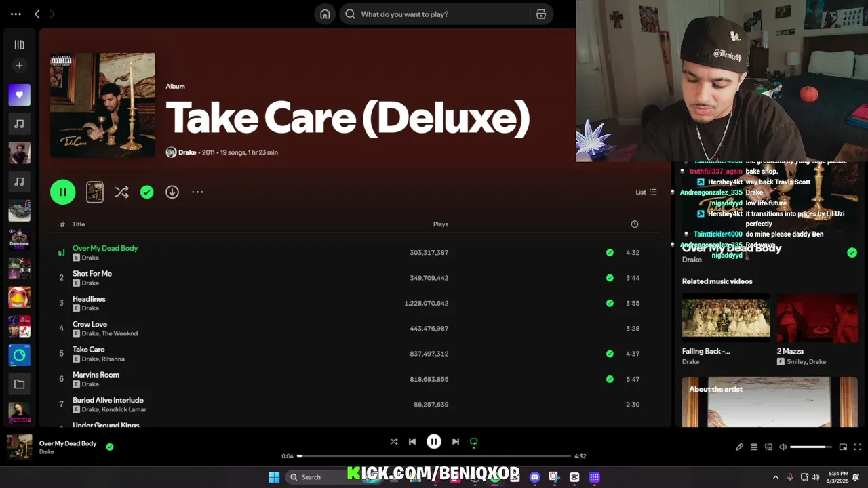The width and height of the screenshot is (868, 488).
Task: Enter full screen player view
Action: [858, 447]
